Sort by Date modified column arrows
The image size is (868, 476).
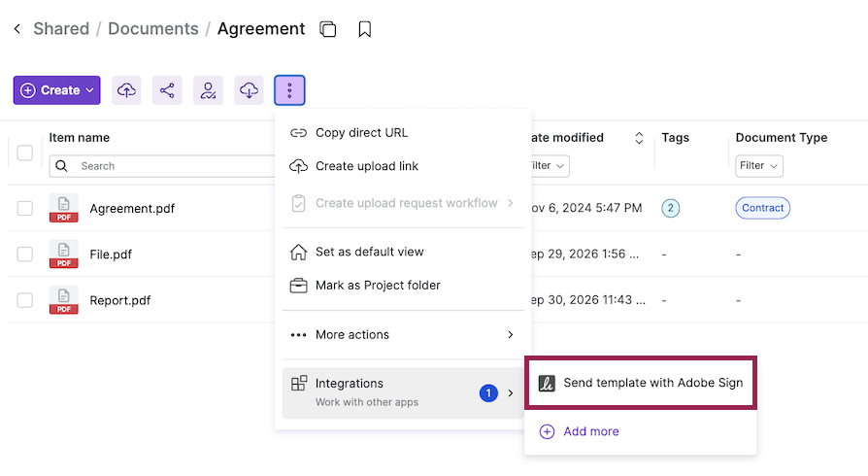coord(639,138)
